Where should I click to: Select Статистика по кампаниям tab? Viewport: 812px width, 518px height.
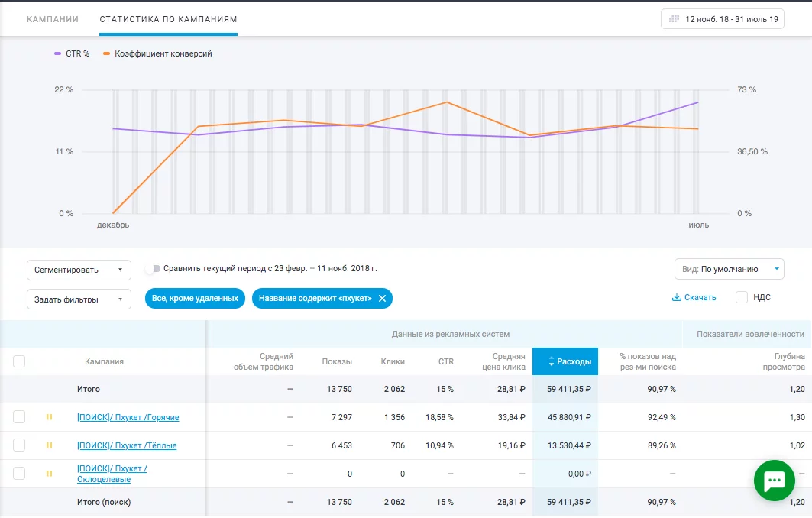click(x=168, y=18)
